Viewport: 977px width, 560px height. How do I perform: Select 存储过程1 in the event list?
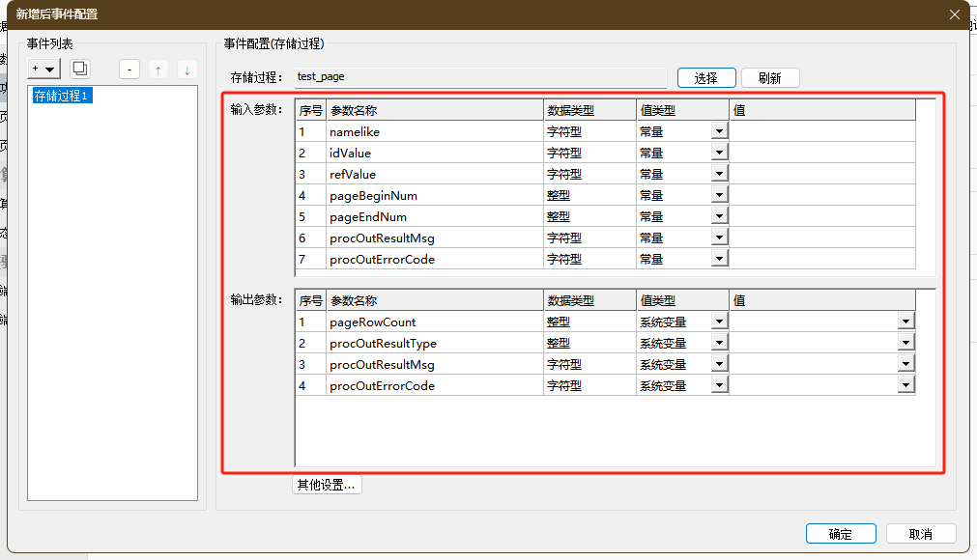(x=62, y=96)
